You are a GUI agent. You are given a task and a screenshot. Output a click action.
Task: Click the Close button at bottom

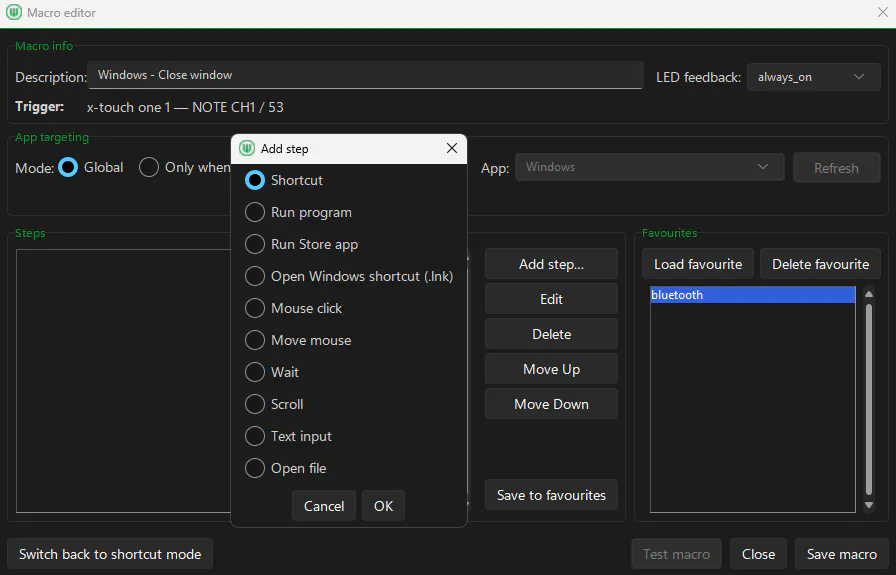click(758, 554)
